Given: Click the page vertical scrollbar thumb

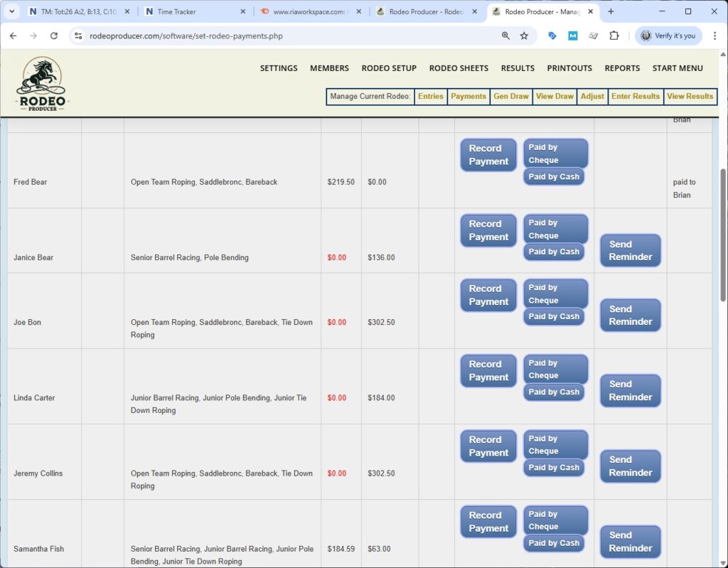Looking at the screenshot, I should 723,235.
